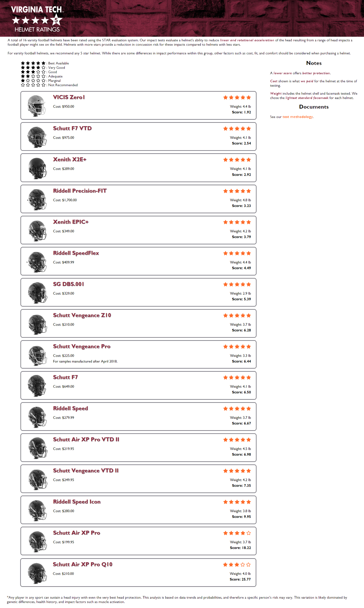The height and width of the screenshot is (608, 364).
Task: Click the Xenith X2E+ helmet thumbnail
Action: point(37,168)
